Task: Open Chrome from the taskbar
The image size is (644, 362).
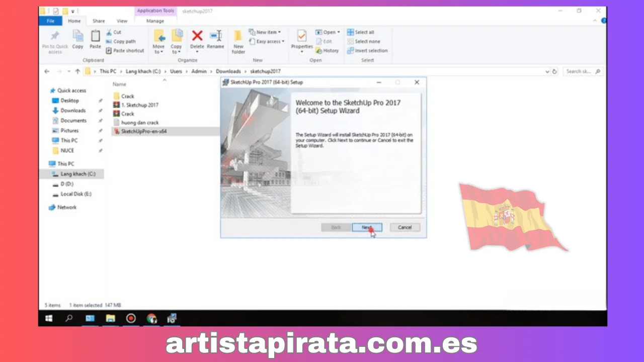Action: [x=151, y=318]
